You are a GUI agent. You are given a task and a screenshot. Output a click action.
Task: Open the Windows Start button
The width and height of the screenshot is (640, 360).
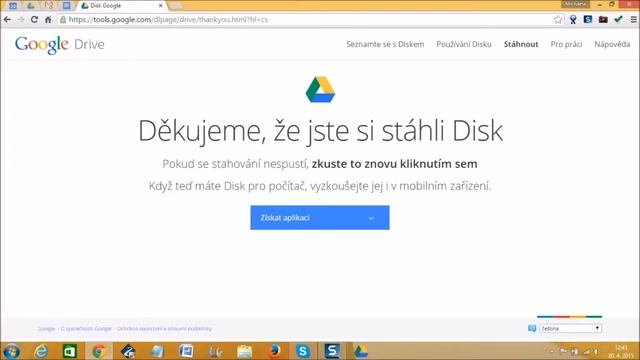click(11, 351)
